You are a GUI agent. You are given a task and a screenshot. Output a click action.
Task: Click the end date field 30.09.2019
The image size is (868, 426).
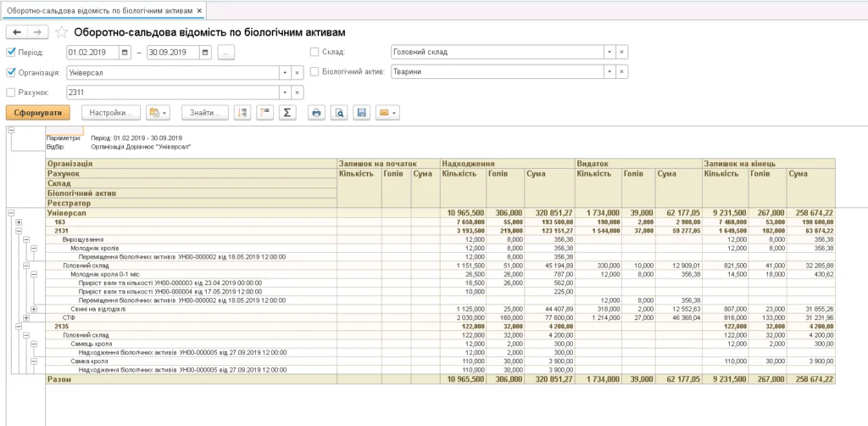tap(173, 53)
